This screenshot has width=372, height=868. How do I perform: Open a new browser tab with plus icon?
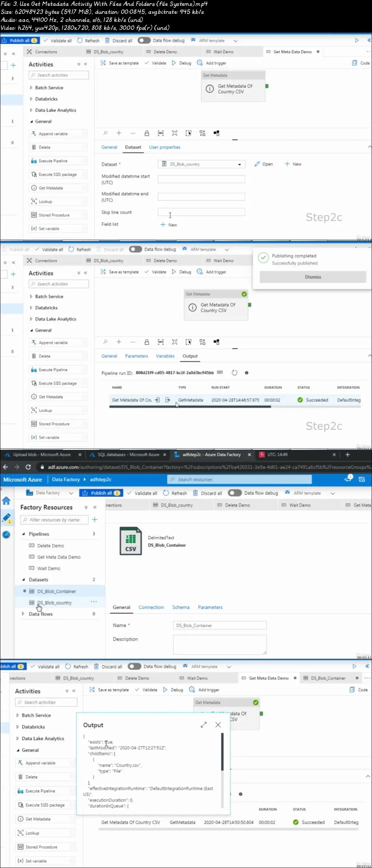coord(347,455)
